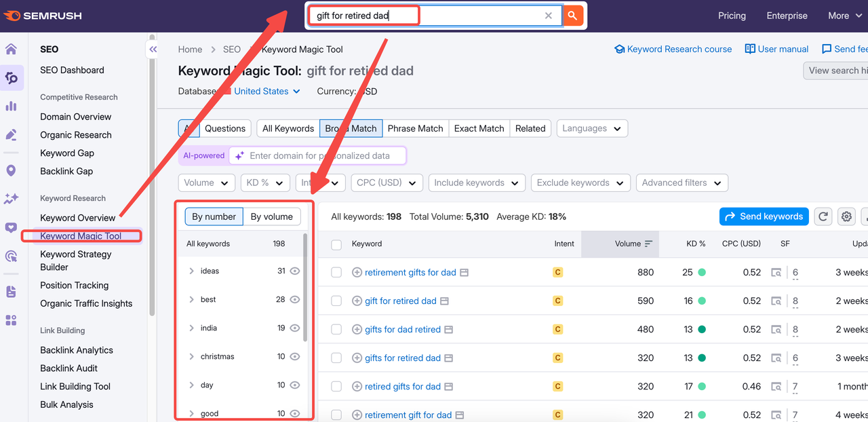The image size is (868, 422).
Task: Tick the checkbox for gift for retired dad
Action: coord(336,301)
